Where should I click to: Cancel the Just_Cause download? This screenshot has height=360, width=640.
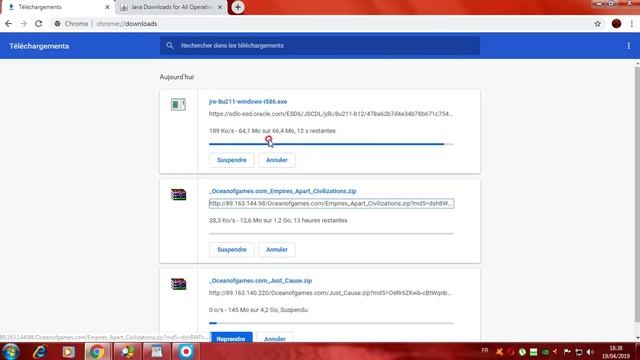pos(275,337)
